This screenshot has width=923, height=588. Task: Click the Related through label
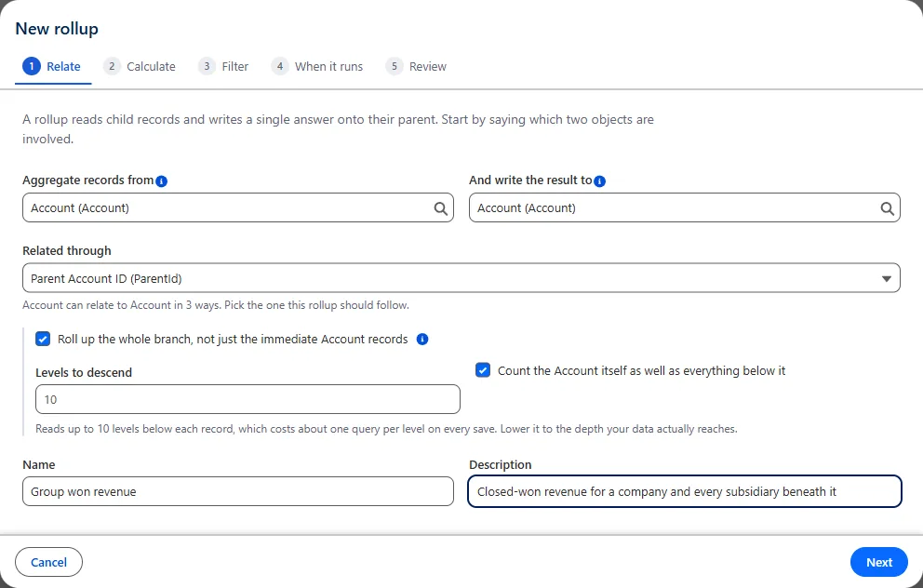[66, 251]
